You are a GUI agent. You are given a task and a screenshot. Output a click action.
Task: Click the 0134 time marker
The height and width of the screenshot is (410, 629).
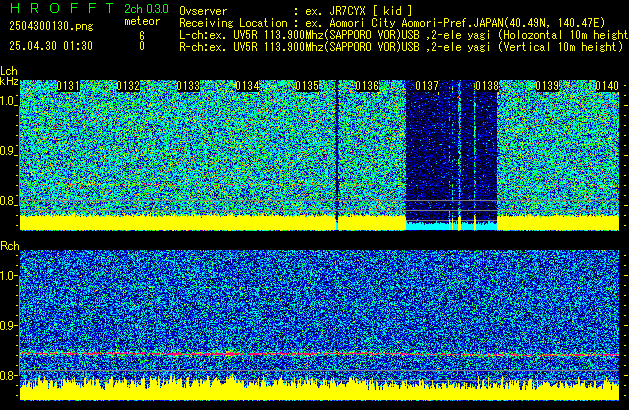click(248, 86)
